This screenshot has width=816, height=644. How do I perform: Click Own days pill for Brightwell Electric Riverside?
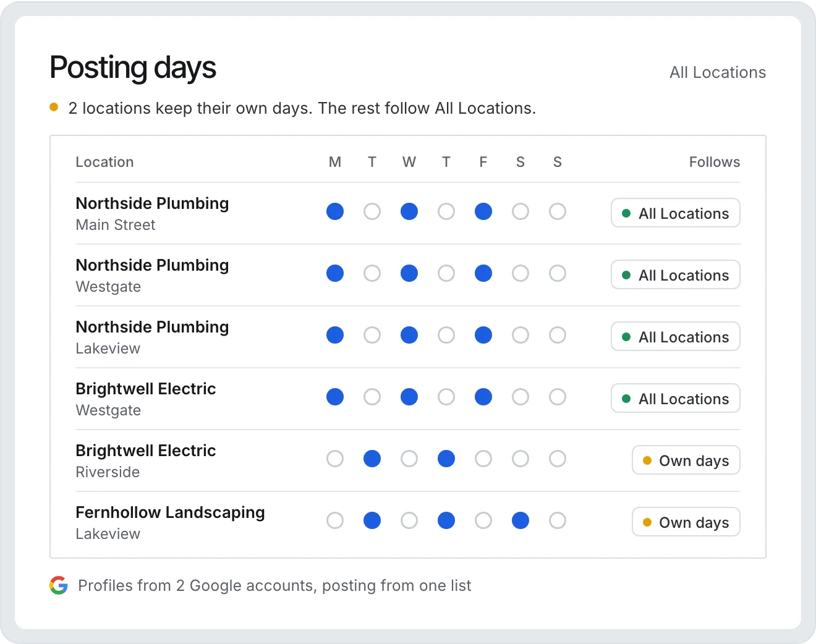pyautogui.click(x=686, y=460)
